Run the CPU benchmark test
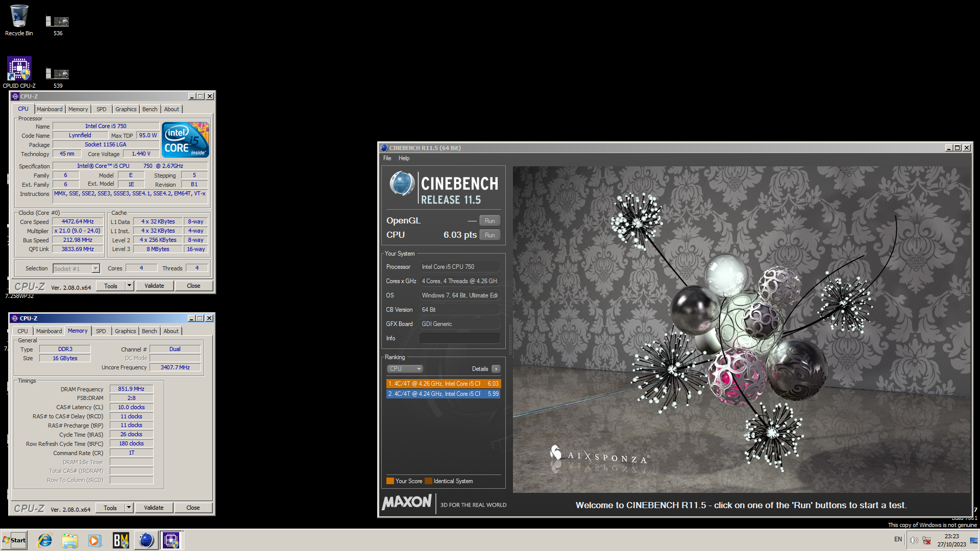 [489, 235]
